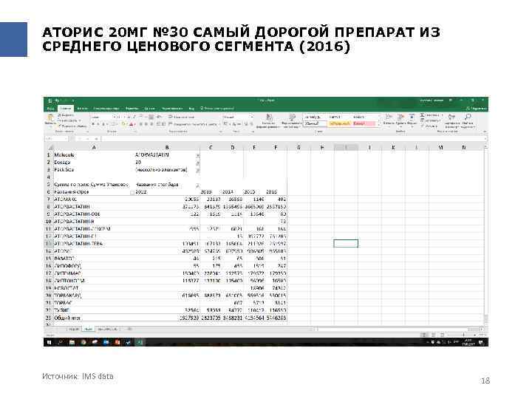Select row header 23
Screen dimensions: 532x399
(49, 318)
